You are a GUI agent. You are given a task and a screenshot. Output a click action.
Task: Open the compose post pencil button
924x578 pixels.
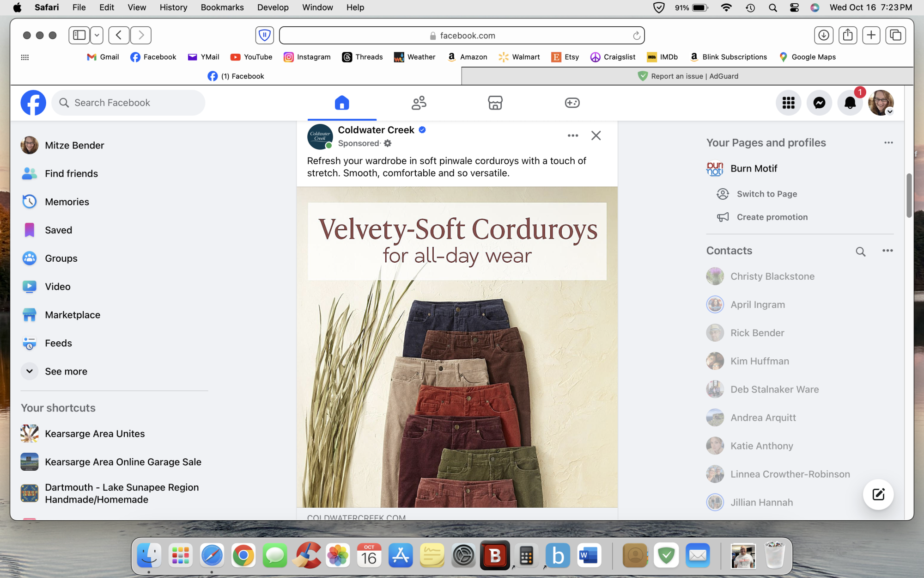pos(878,494)
